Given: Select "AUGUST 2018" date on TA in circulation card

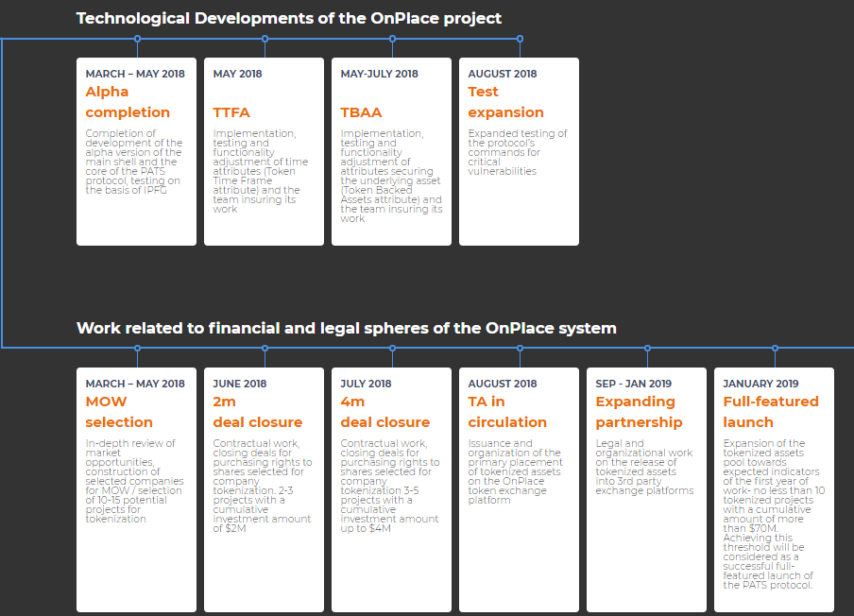Looking at the screenshot, I should (503, 384).
